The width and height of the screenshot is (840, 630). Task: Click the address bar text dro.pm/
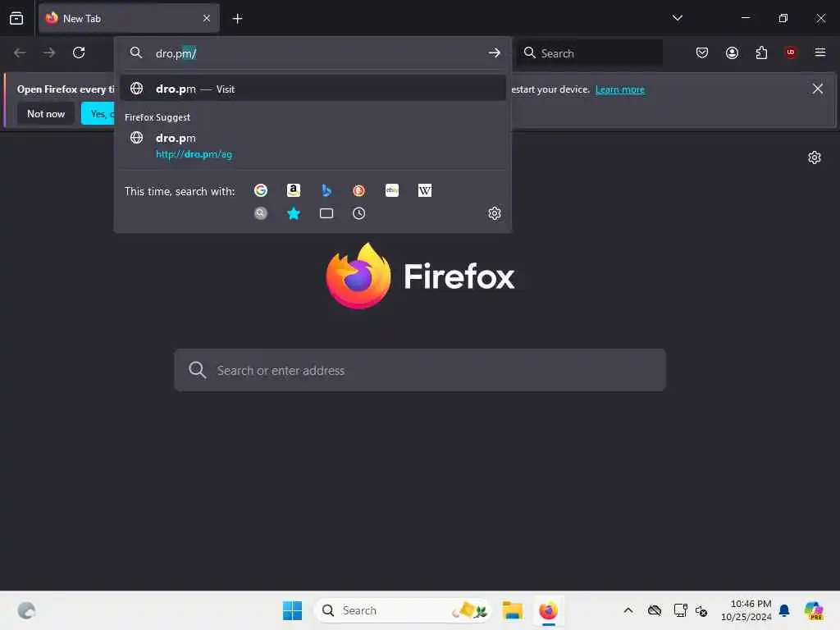(x=176, y=53)
